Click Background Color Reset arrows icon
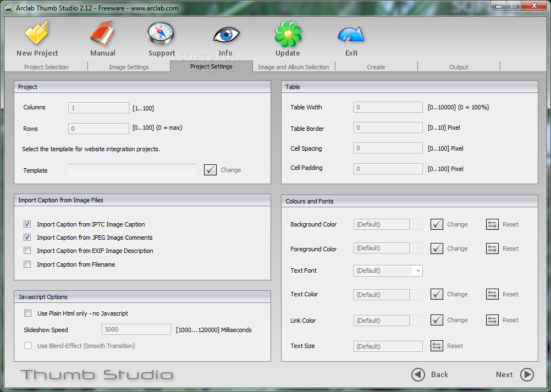Screen dimensions: 551x392 click(492, 224)
